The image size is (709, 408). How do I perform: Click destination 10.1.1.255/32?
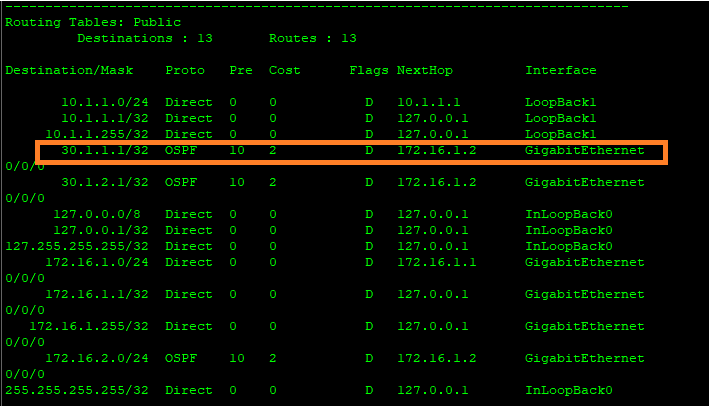[97, 135]
